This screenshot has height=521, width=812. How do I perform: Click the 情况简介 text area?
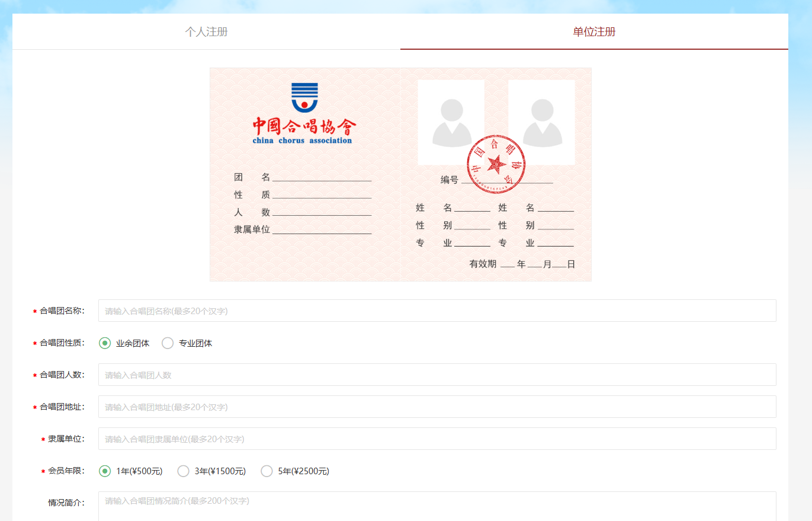[x=437, y=506]
